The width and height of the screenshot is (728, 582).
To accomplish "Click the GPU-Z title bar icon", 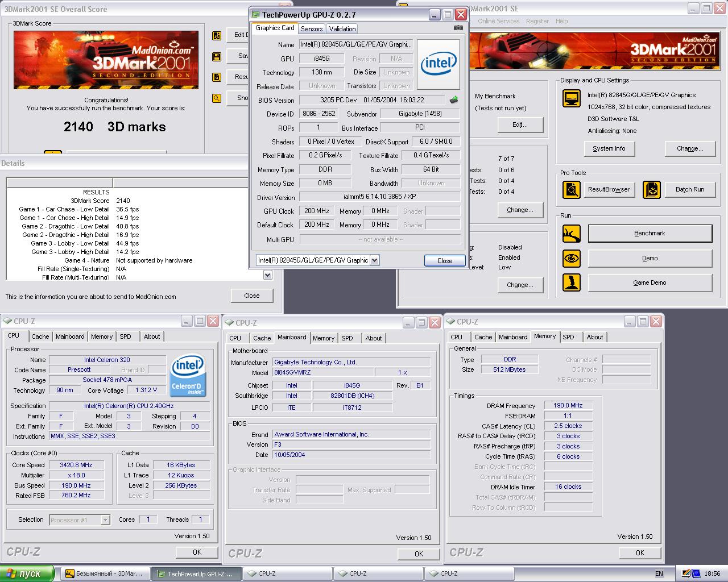I will tap(256, 15).
